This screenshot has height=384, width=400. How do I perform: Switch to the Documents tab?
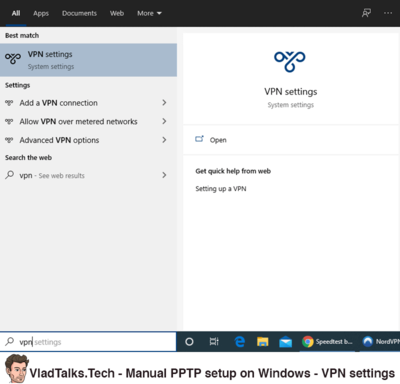[x=79, y=13]
